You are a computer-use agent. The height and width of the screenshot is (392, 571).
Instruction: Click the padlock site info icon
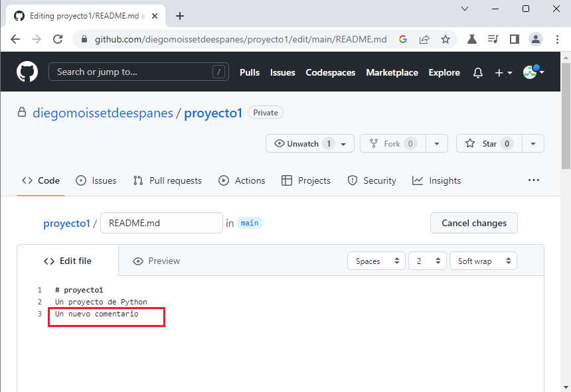(84, 39)
